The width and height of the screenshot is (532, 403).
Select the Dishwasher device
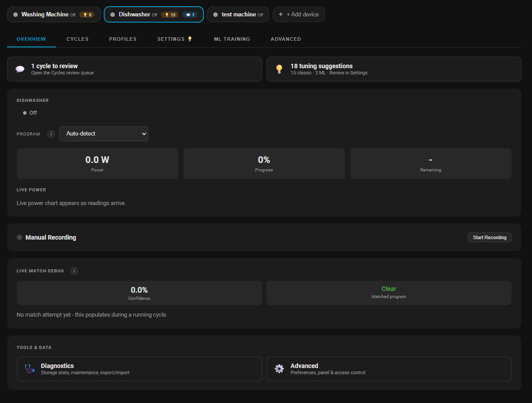[154, 14]
